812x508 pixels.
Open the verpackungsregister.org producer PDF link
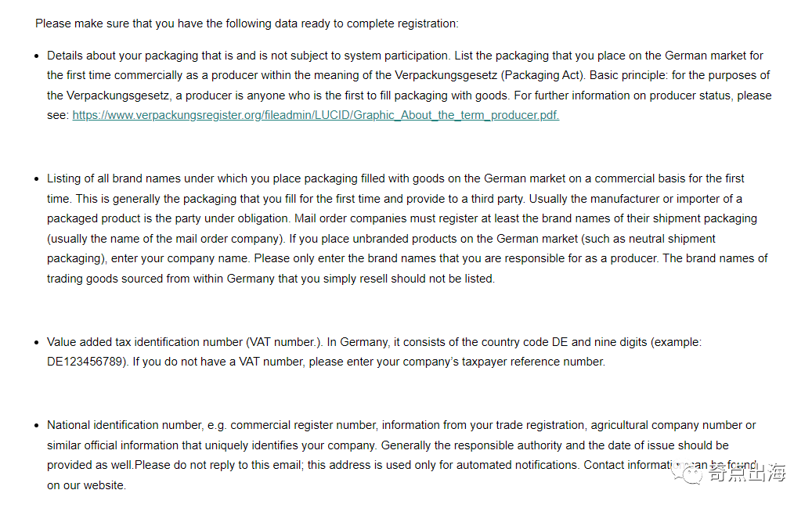tap(316, 115)
